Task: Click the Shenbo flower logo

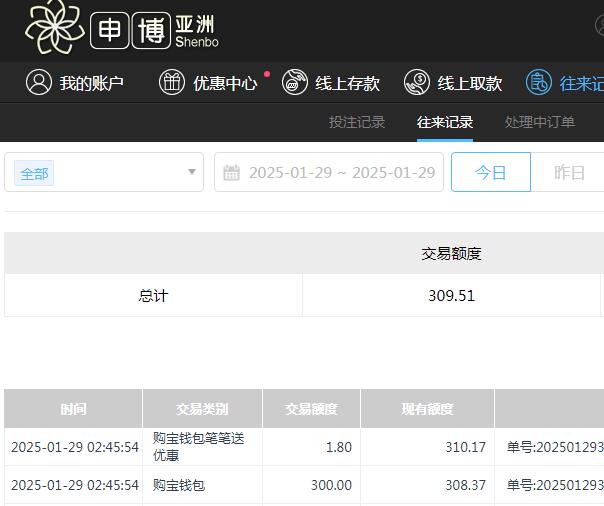Action: pos(55,27)
